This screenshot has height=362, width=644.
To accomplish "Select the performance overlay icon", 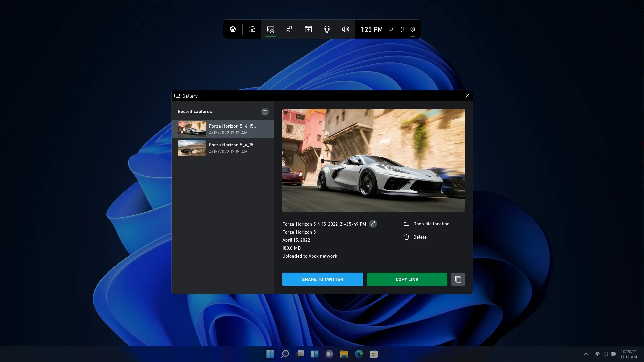I will pyautogui.click(x=252, y=29).
